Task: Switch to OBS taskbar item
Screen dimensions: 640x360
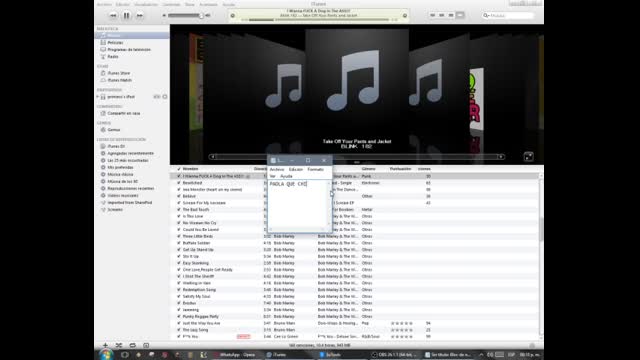Action: (394, 355)
